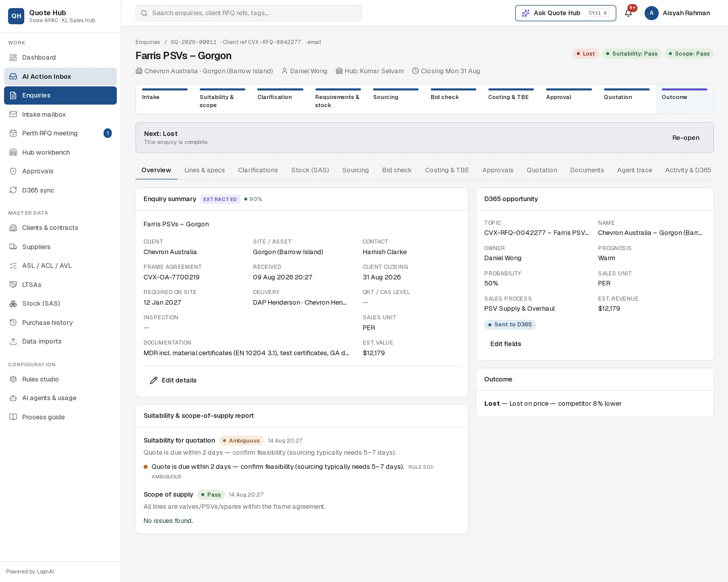Click the search magnifier icon
The width and height of the screenshot is (728, 582).
point(144,13)
